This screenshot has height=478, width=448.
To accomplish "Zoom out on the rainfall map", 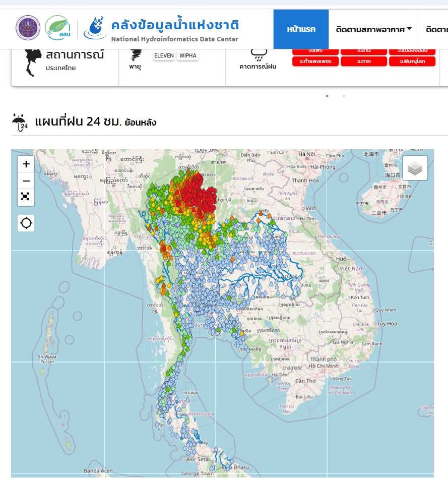I will pyautogui.click(x=26, y=181).
